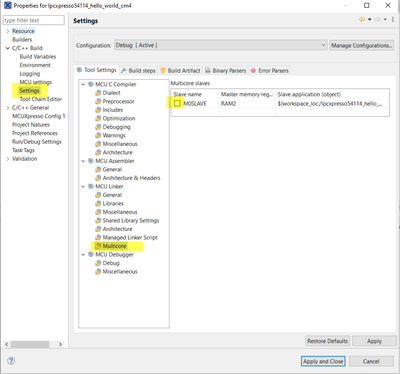Collapse the C/C++ Build node
Screen dimensions: 400x374
tap(8, 48)
